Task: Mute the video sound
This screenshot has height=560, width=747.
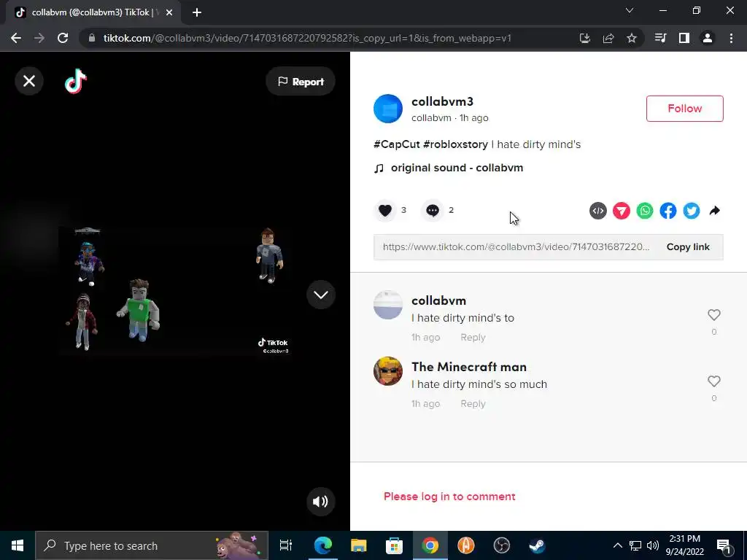Action: 321,501
